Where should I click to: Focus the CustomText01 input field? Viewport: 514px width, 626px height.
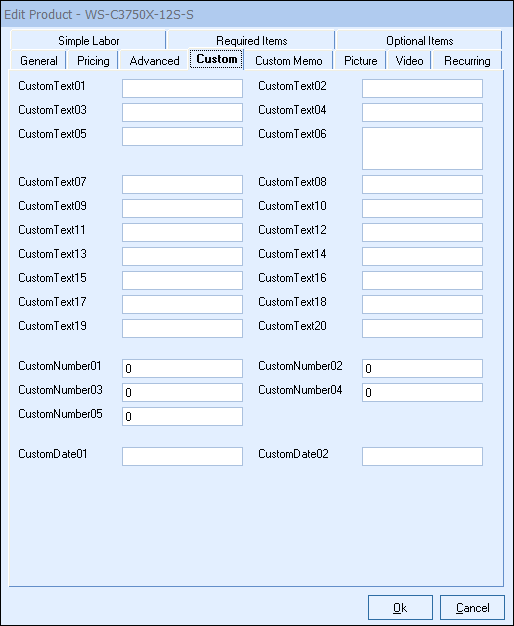pyautogui.click(x=183, y=88)
